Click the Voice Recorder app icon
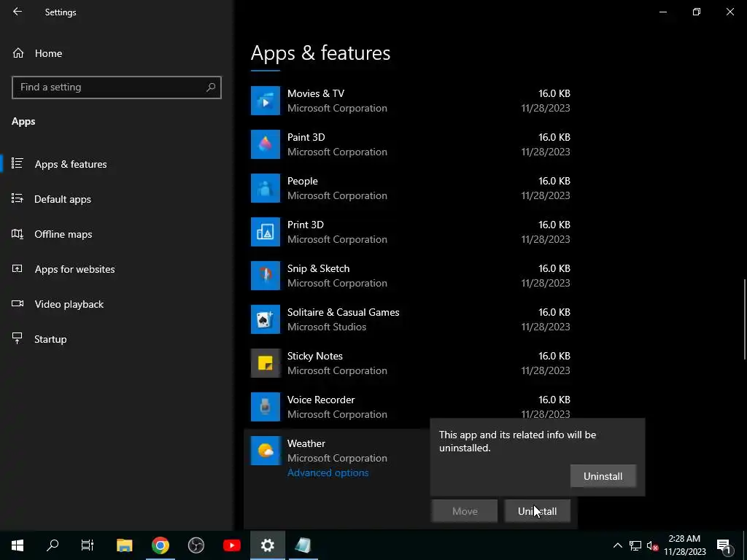The width and height of the screenshot is (747, 560). tap(266, 407)
